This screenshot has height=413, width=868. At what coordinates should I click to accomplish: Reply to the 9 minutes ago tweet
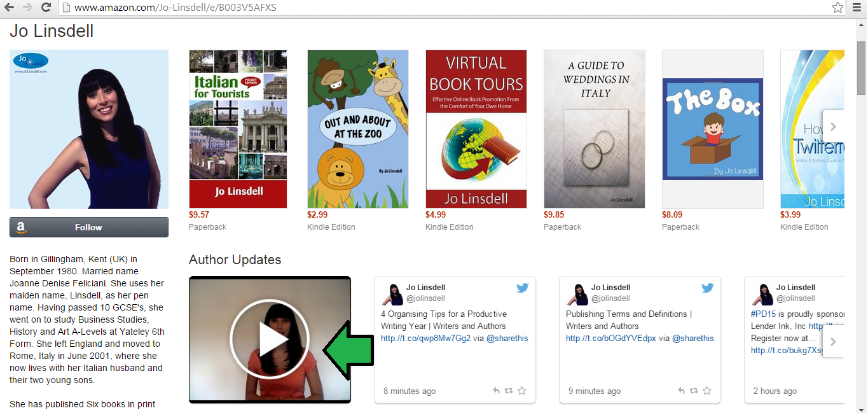pyautogui.click(x=681, y=391)
